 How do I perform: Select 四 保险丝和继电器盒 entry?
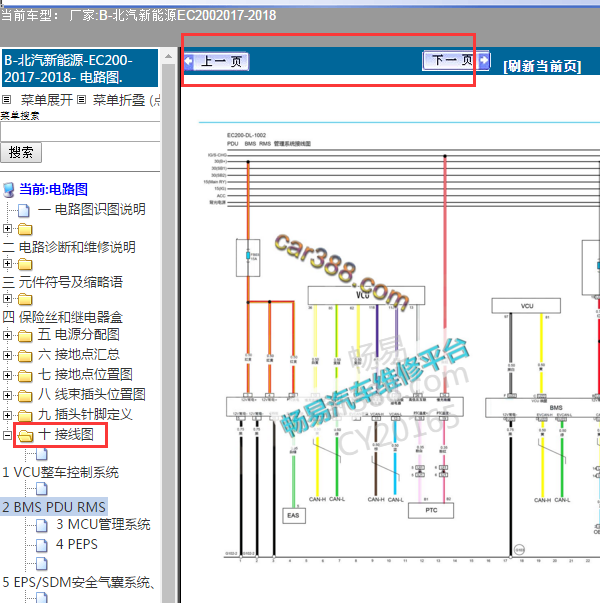[x=63, y=317]
